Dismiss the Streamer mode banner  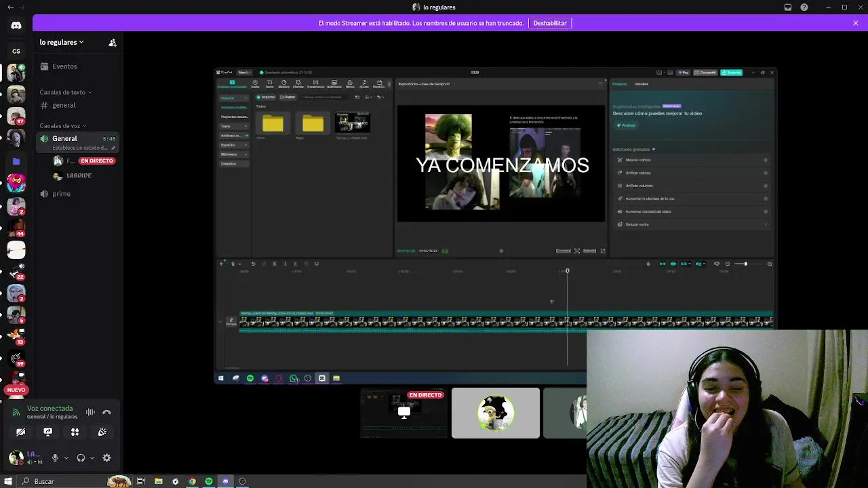click(x=856, y=23)
